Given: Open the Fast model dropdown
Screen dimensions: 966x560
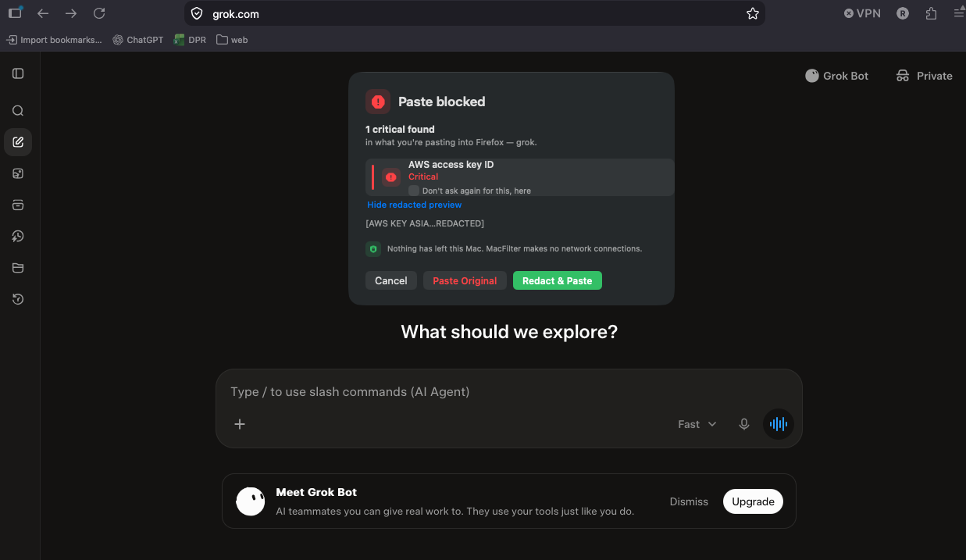Looking at the screenshot, I should coord(697,424).
